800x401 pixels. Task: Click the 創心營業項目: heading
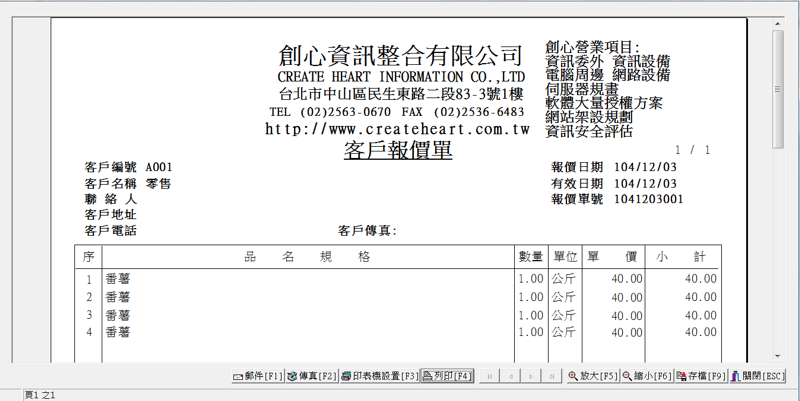pyautogui.click(x=592, y=47)
